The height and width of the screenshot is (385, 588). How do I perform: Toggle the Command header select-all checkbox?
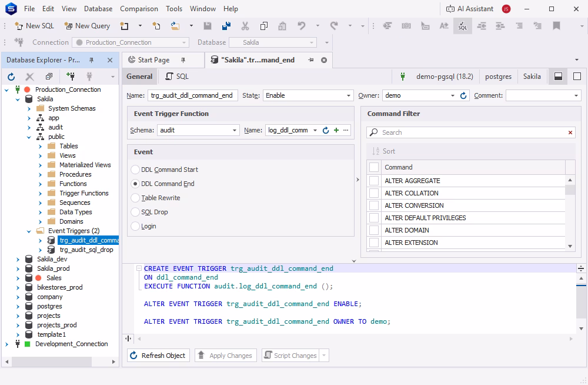pyautogui.click(x=374, y=167)
